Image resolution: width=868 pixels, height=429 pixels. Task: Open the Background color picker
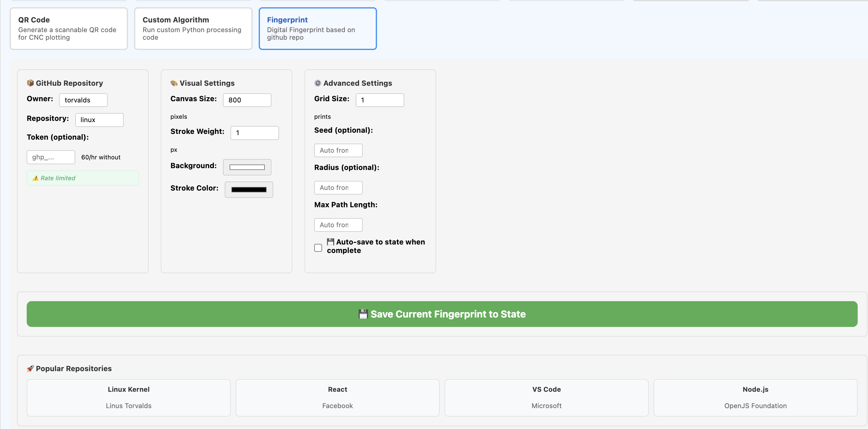pos(247,167)
